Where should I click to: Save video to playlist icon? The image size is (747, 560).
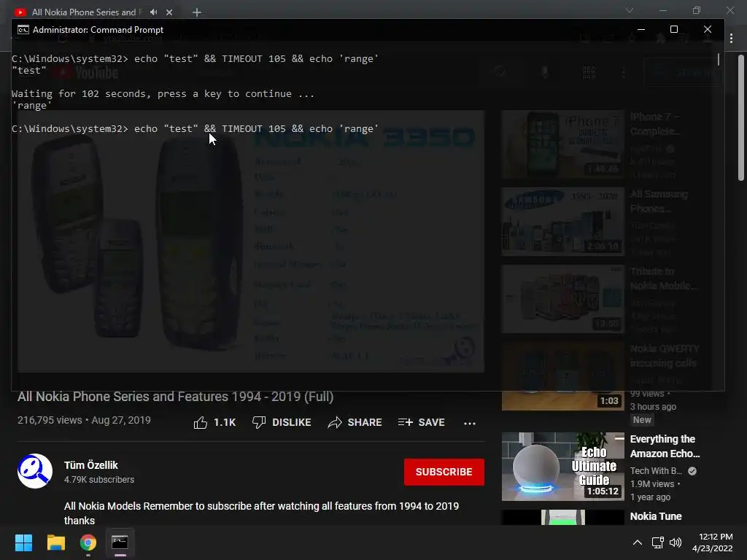[x=406, y=422]
